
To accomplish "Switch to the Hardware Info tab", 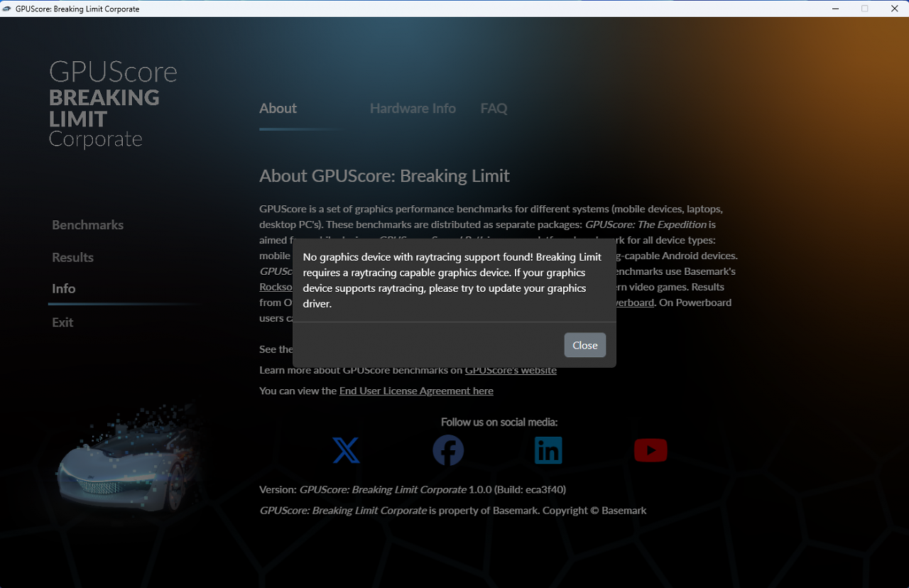I will pyautogui.click(x=413, y=109).
